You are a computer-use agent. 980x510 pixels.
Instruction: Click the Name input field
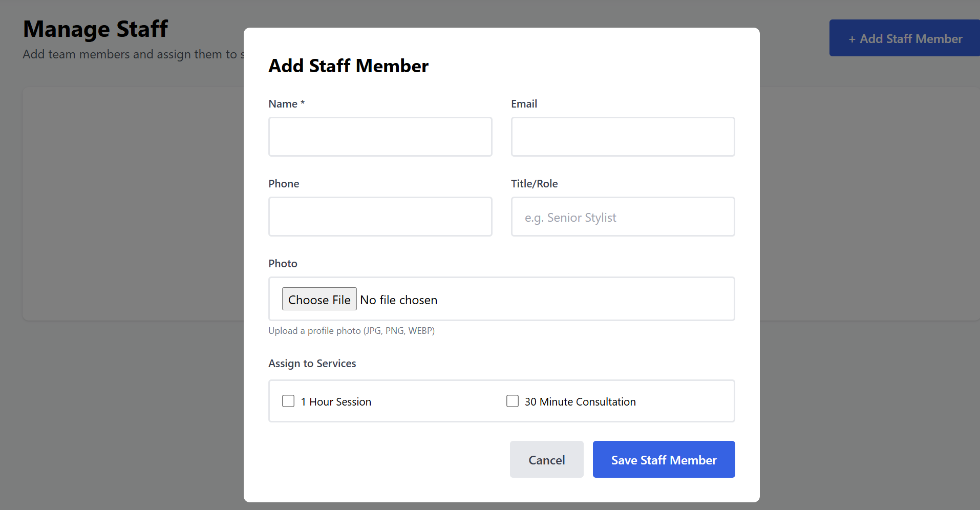380,137
